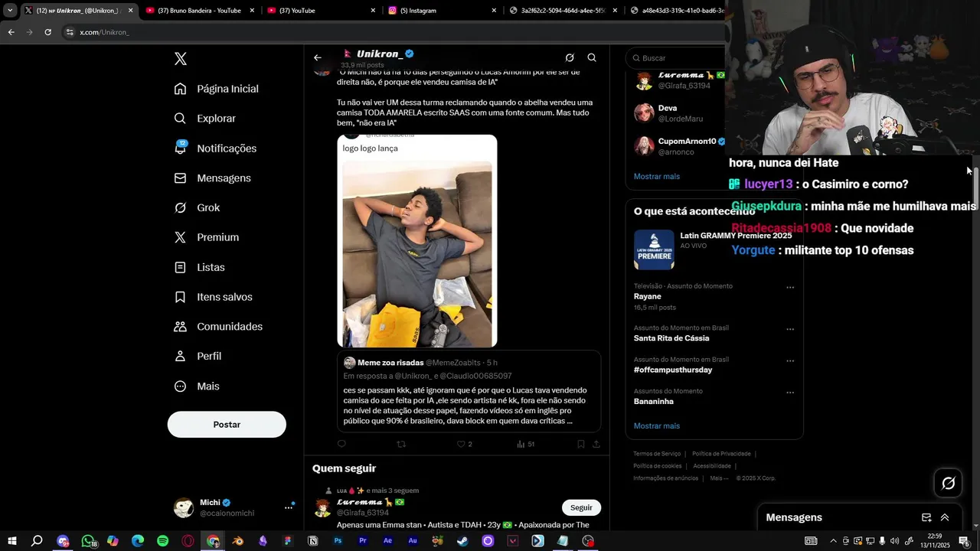Click Mostrar mais under trending topics
This screenshot has height=551, width=980.
pos(656,425)
